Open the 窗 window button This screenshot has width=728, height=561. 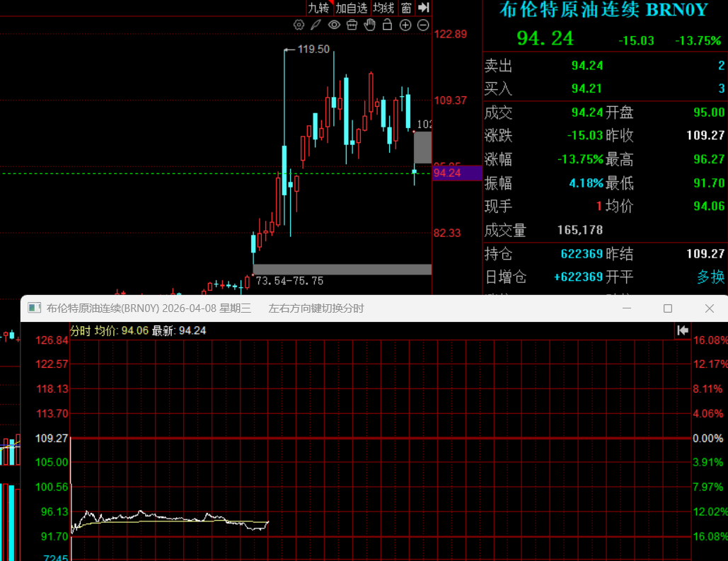point(406,8)
